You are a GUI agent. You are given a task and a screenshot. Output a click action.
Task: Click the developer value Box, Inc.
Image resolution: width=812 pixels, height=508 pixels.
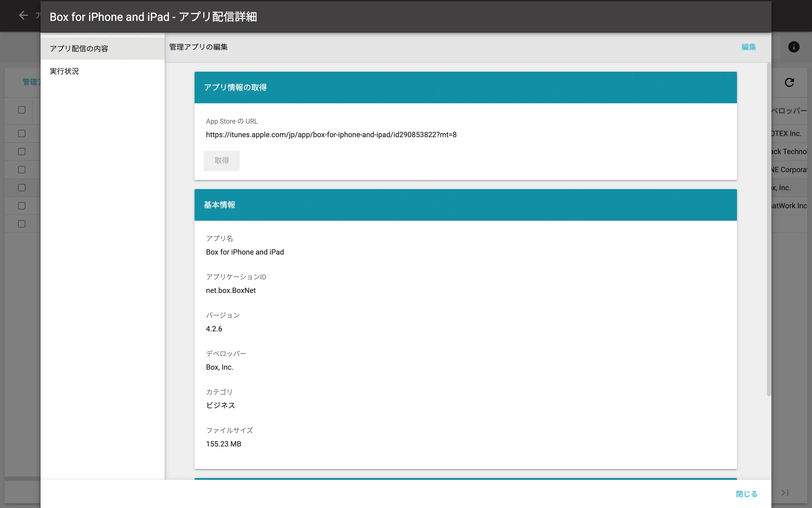(x=219, y=367)
